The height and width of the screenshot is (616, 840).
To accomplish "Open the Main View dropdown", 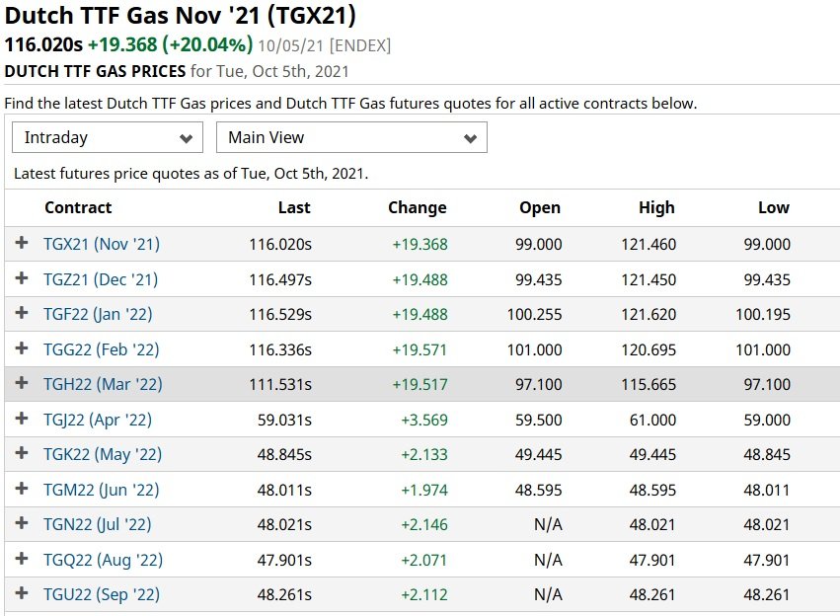I will tap(351, 137).
